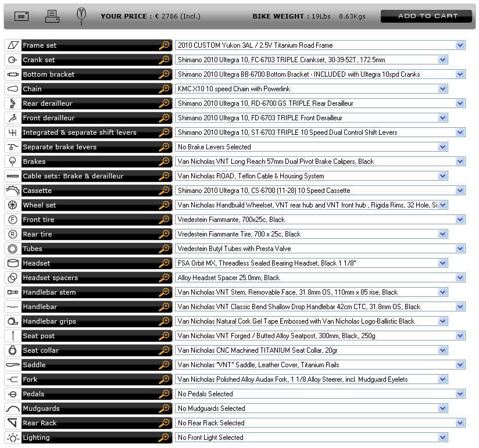Open magnifier details for Headset row
The width and height of the screenshot is (479, 448).
click(x=165, y=263)
